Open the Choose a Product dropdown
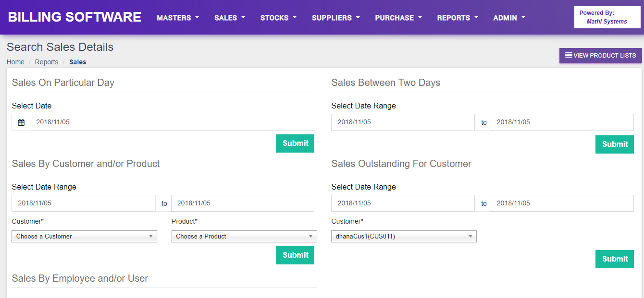 pyautogui.click(x=244, y=236)
